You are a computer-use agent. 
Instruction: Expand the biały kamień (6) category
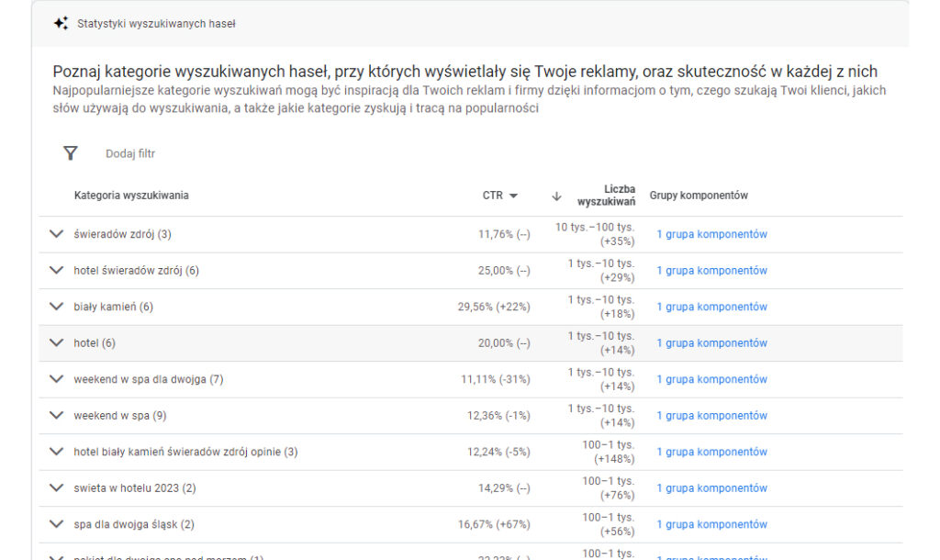pyautogui.click(x=56, y=307)
